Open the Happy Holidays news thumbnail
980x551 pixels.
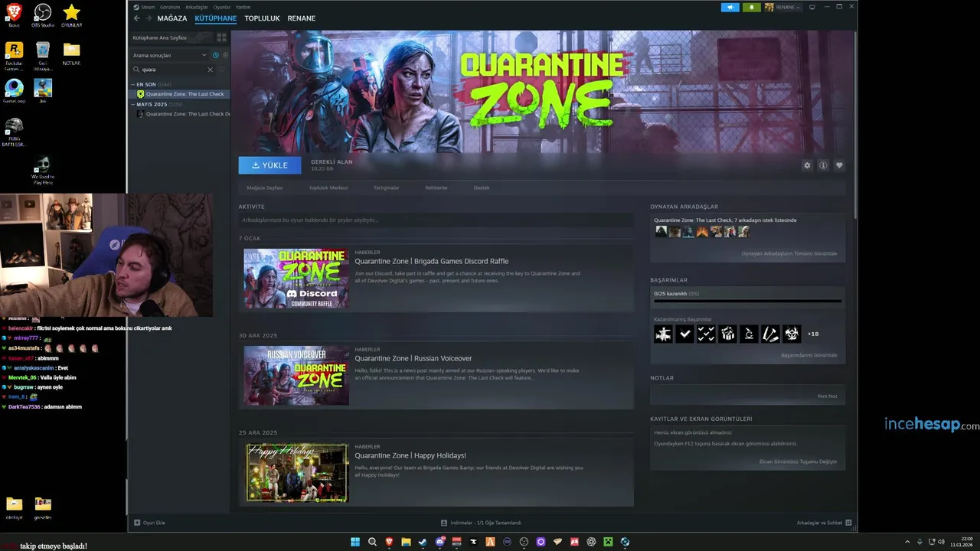(x=296, y=473)
